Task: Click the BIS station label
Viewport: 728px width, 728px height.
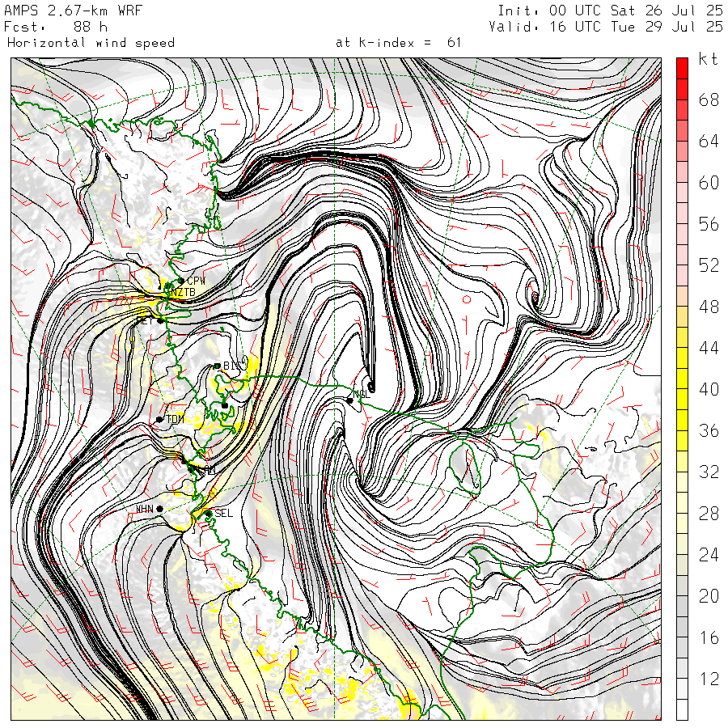Action: tap(232, 366)
